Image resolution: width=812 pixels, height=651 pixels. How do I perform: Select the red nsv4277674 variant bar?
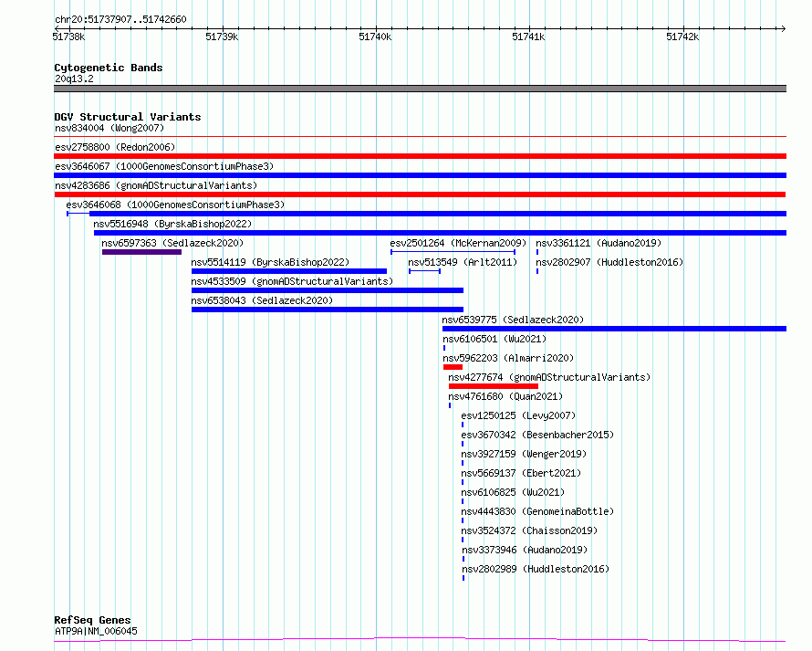click(x=494, y=386)
